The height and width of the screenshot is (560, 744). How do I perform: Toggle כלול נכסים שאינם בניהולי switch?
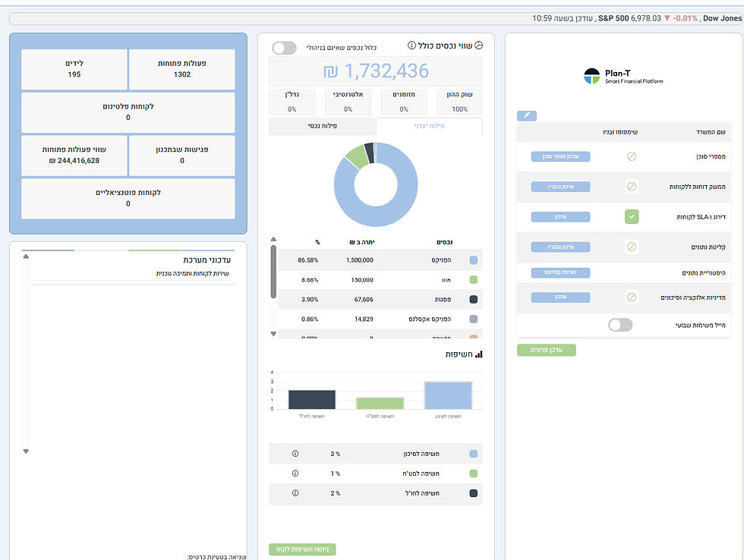(x=284, y=47)
